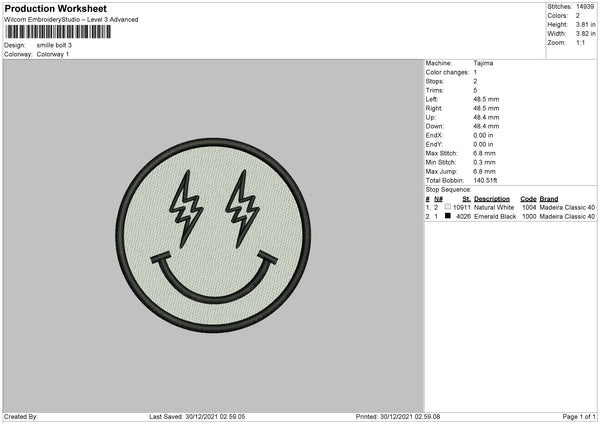Click the Stitches count 14939
The image size is (600, 424).
pyautogui.click(x=585, y=7)
